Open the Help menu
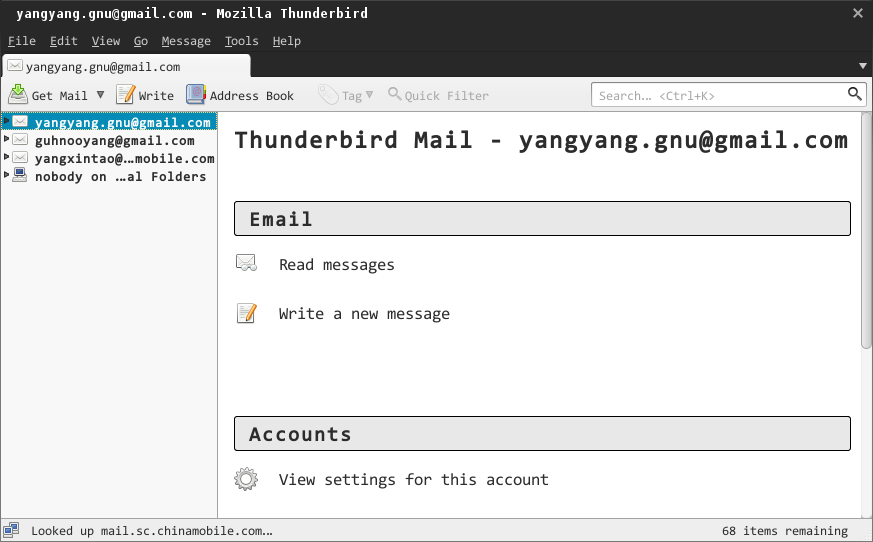Screen dimensions: 873x542 pyautogui.click(x=287, y=41)
